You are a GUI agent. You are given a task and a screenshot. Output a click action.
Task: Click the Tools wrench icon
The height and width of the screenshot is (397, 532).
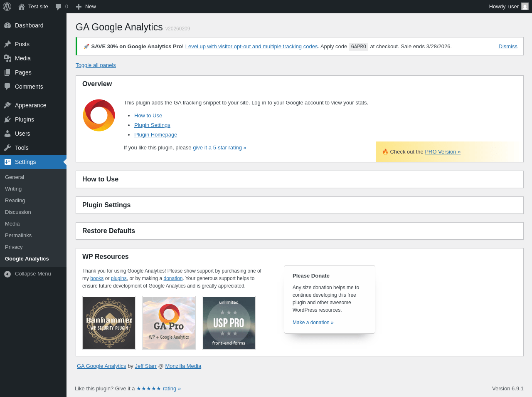coord(7,148)
